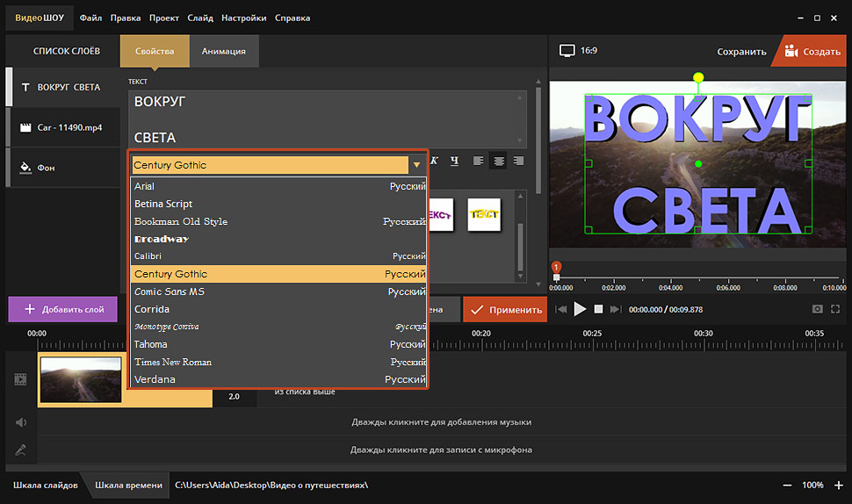Skip to the next slide
Screen dimensions: 852x504
(616, 309)
